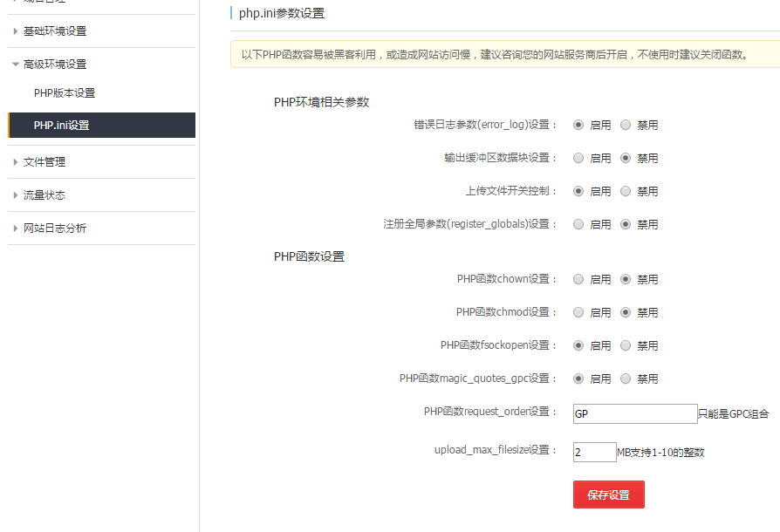780x532 pixels.
Task: Click the request_order input field
Action: click(x=634, y=414)
